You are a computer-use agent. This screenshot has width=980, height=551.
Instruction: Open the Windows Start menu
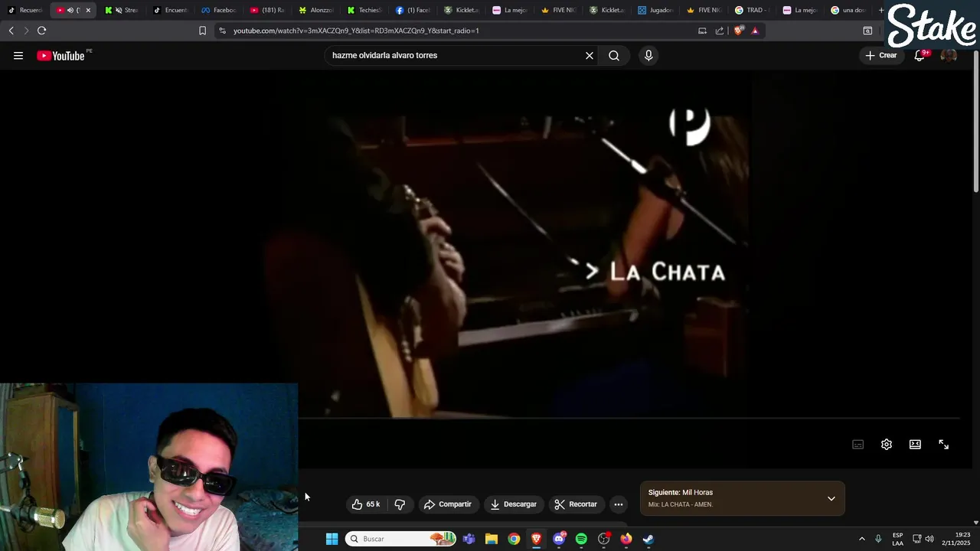pyautogui.click(x=332, y=539)
